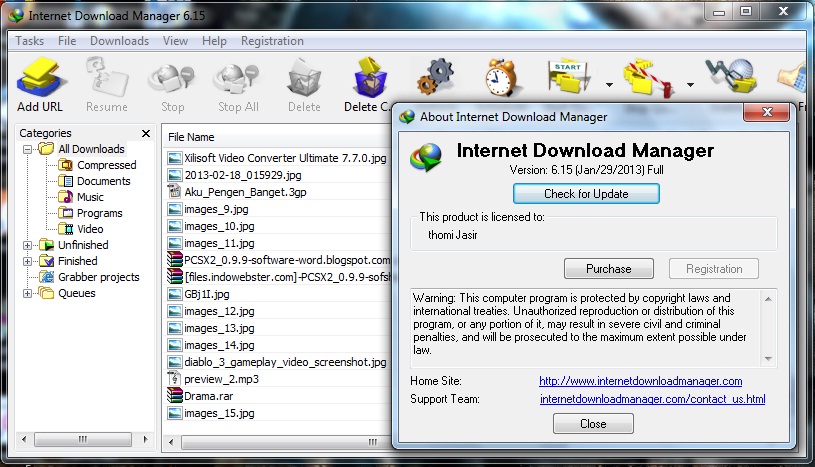Select All Downloads in category tree

(91, 149)
